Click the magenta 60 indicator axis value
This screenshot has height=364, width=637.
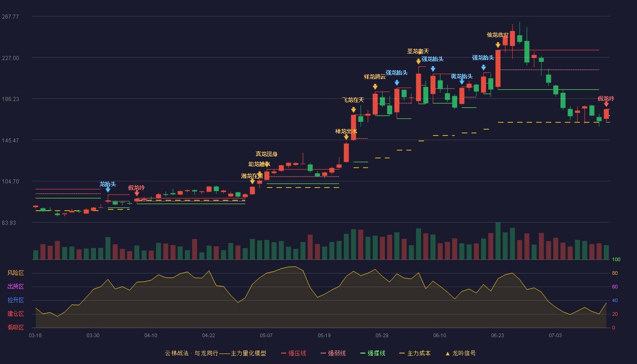(x=615, y=287)
